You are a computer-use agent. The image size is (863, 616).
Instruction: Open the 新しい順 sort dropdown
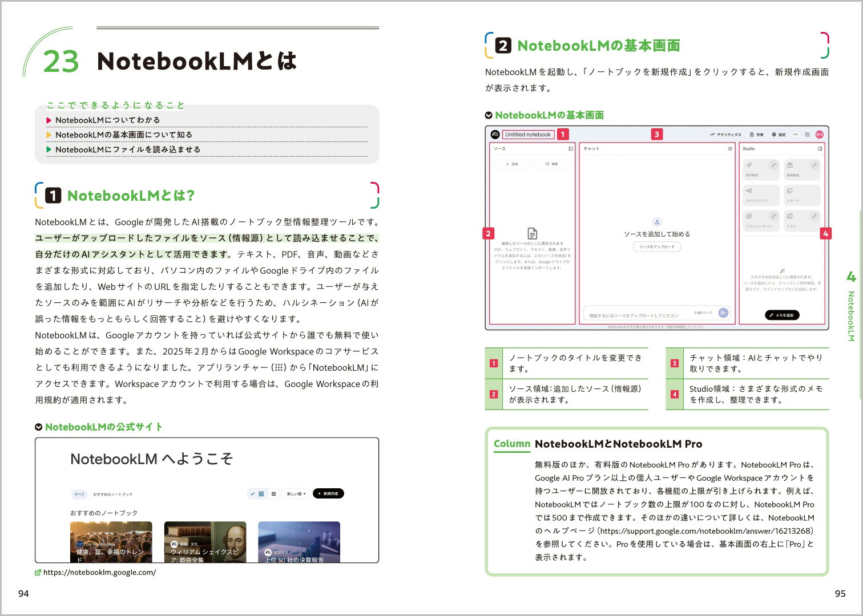(x=296, y=493)
